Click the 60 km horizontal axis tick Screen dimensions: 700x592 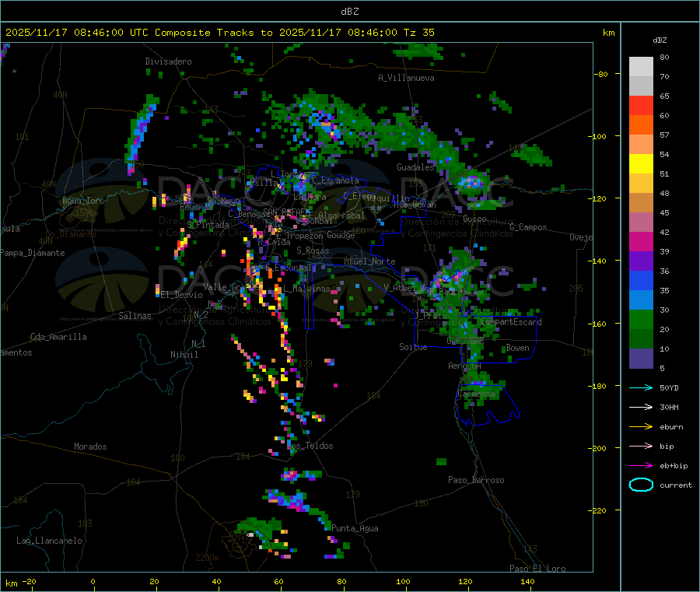tap(278, 582)
